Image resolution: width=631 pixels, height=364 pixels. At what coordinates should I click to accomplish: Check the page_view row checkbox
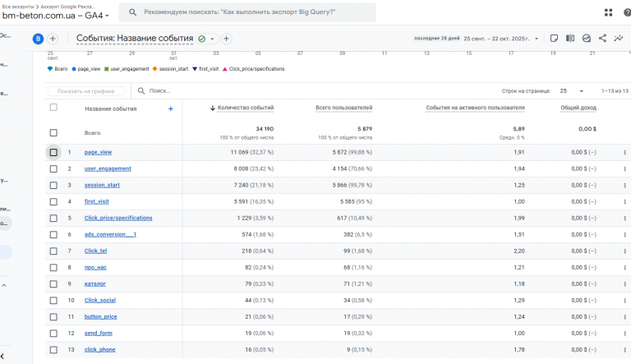point(53,152)
